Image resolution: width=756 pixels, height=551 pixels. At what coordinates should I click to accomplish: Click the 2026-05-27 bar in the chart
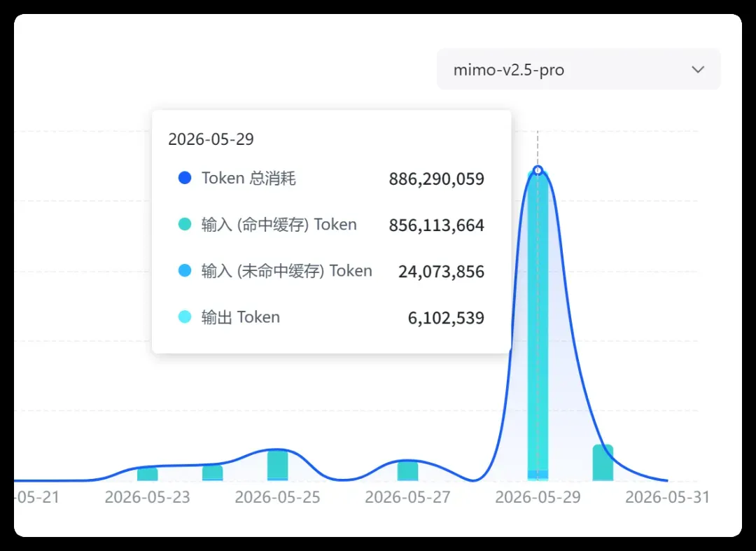407,470
